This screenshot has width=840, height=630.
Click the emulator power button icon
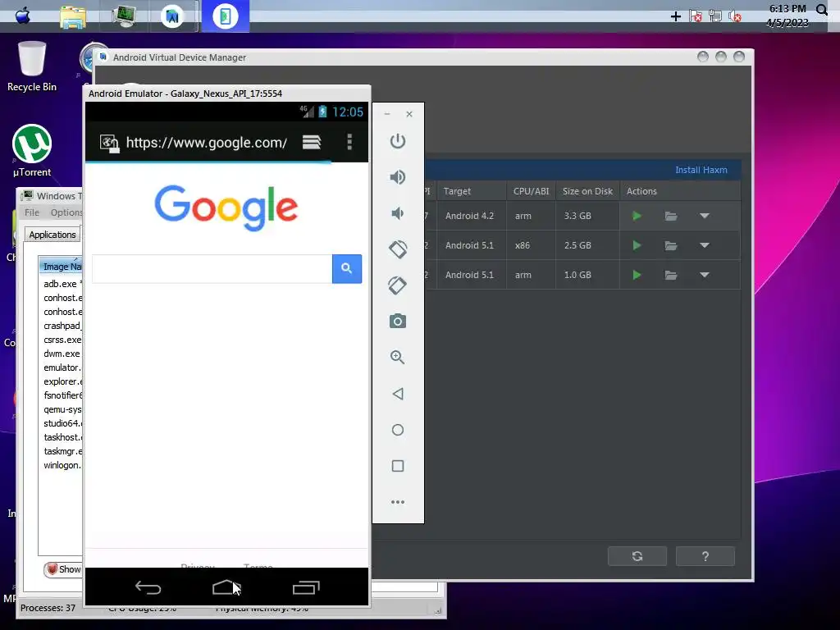(398, 141)
